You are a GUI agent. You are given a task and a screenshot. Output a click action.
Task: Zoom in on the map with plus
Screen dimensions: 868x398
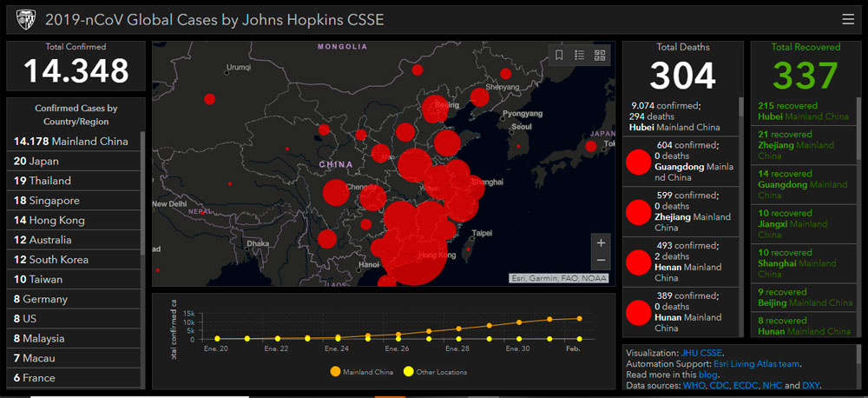[602, 242]
